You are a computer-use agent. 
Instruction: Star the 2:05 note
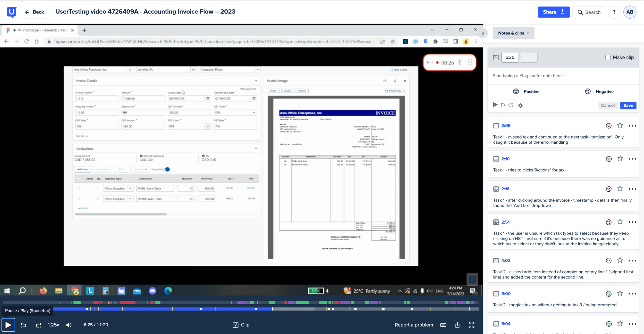(x=620, y=125)
